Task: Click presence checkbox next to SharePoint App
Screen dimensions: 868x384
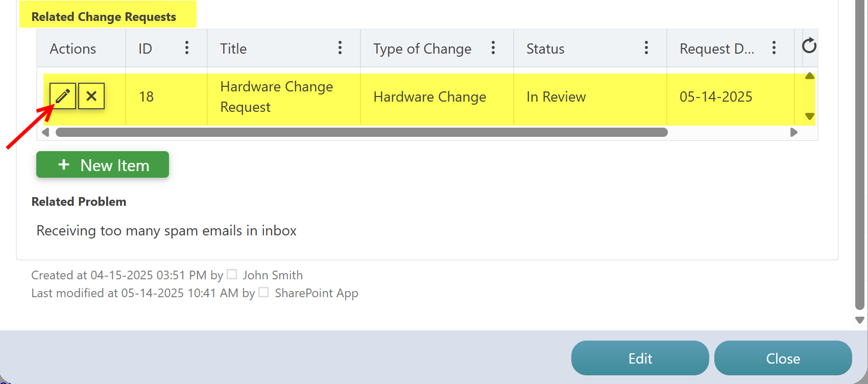Action: pyautogui.click(x=263, y=292)
